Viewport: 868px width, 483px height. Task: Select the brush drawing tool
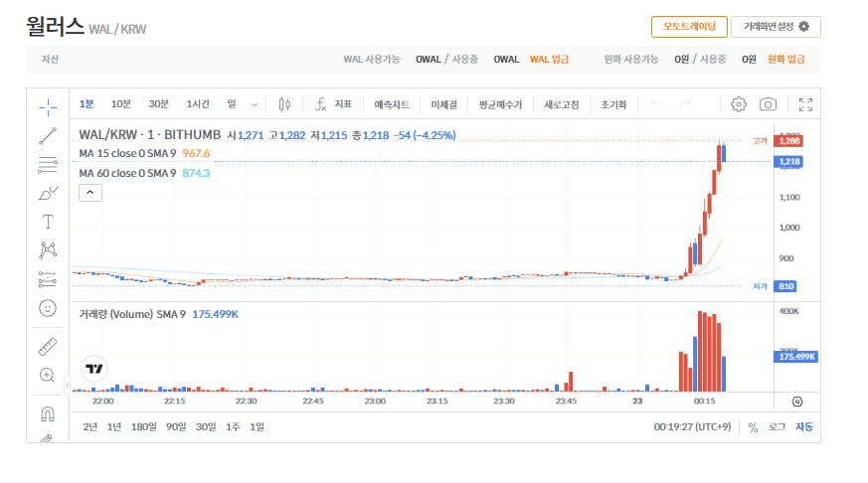pyautogui.click(x=48, y=193)
